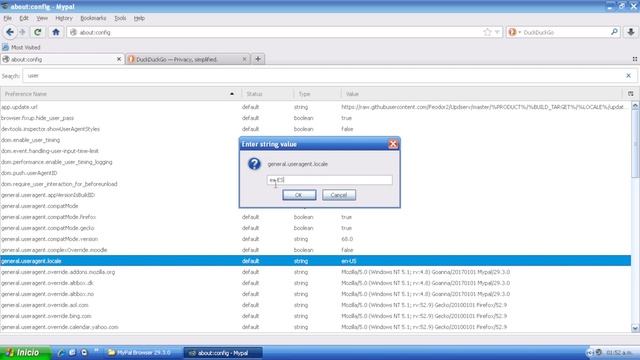
Task: Select the general.useragent.compatMode.version row
Action: (316, 239)
